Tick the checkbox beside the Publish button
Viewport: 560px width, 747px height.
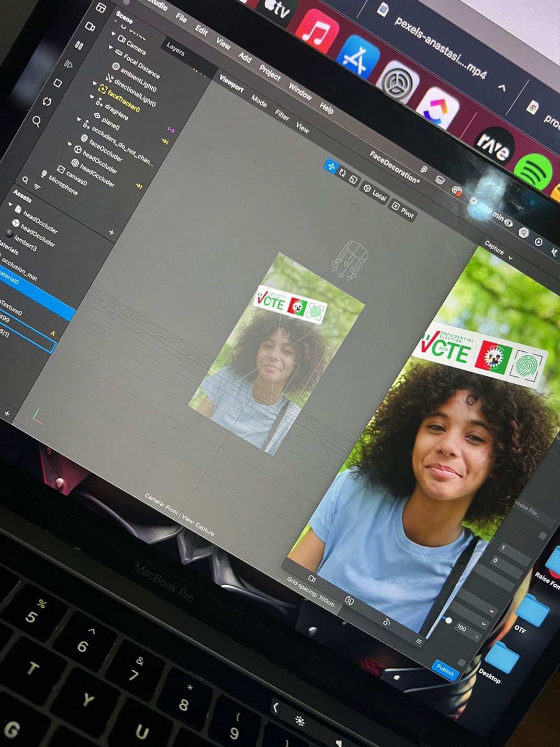(462, 663)
